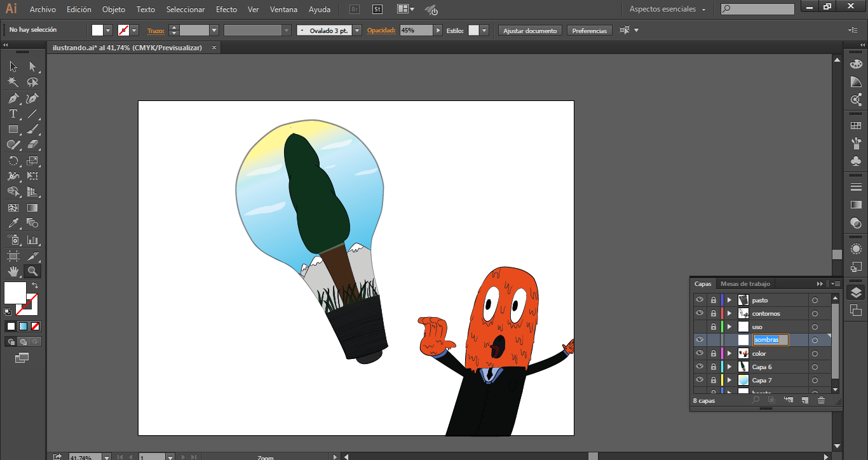868x460 pixels.
Task: Click the Preferencias button
Action: point(589,30)
